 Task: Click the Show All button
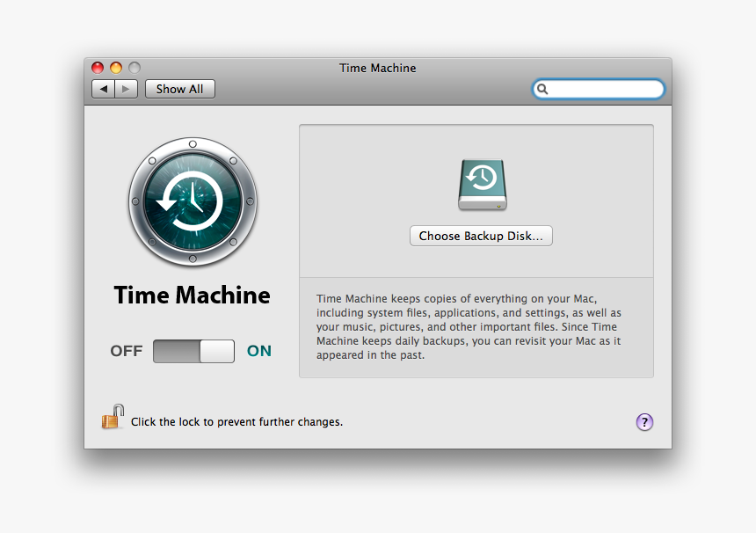click(180, 89)
